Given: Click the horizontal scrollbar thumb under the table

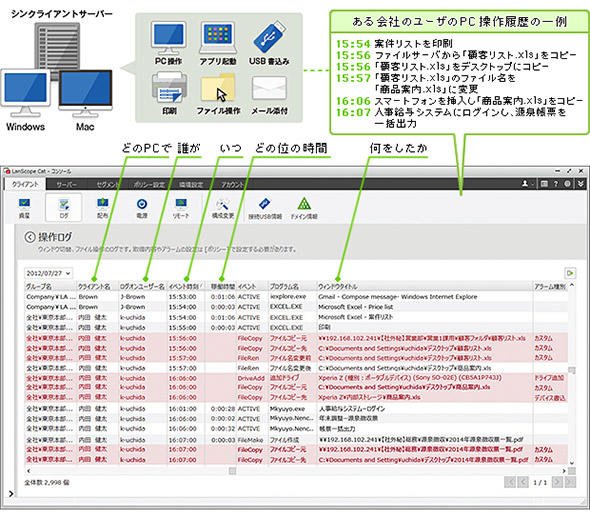Looking at the screenshot, I should click(x=233, y=471).
